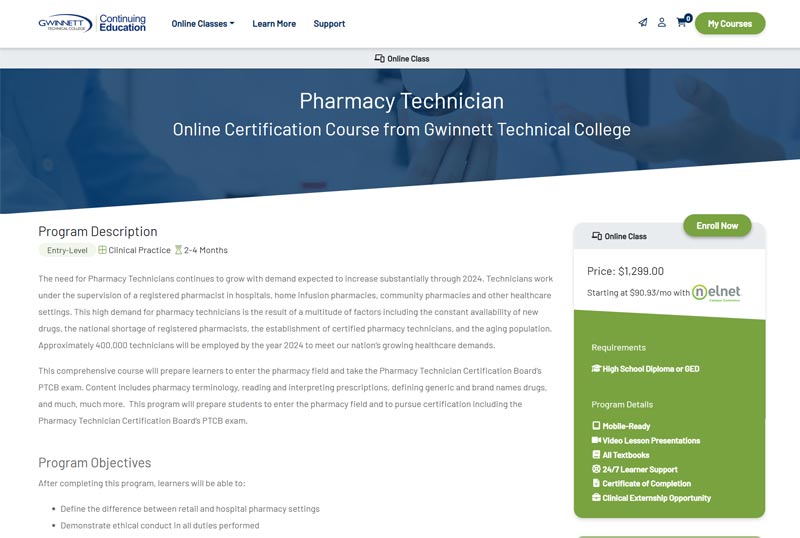The image size is (800, 538).
Task: Click the Clinical Externship briefcase icon
Action: point(596,498)
